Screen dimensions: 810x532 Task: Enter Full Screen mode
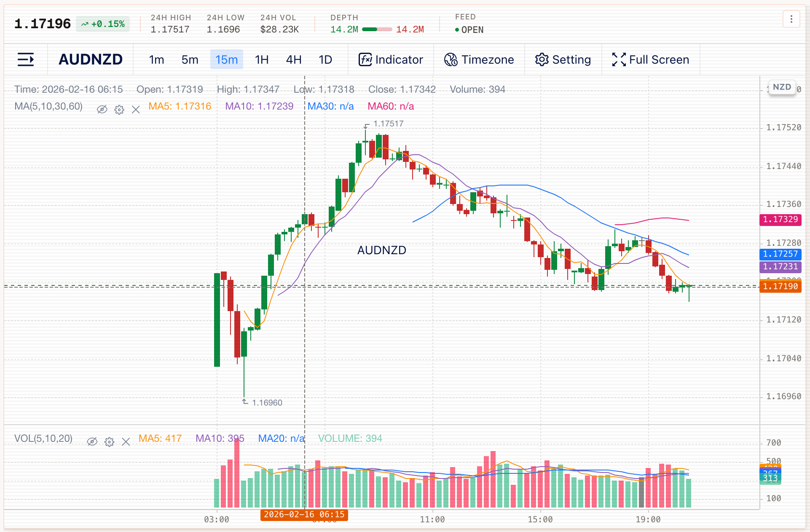tap(650, 59)
